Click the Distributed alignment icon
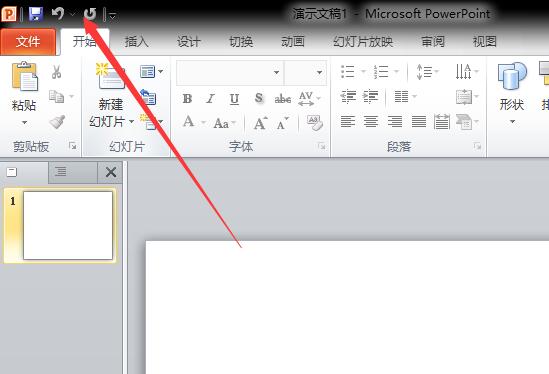Image resolution: width=549 pixels, height=374 pixels. (442, 122)
